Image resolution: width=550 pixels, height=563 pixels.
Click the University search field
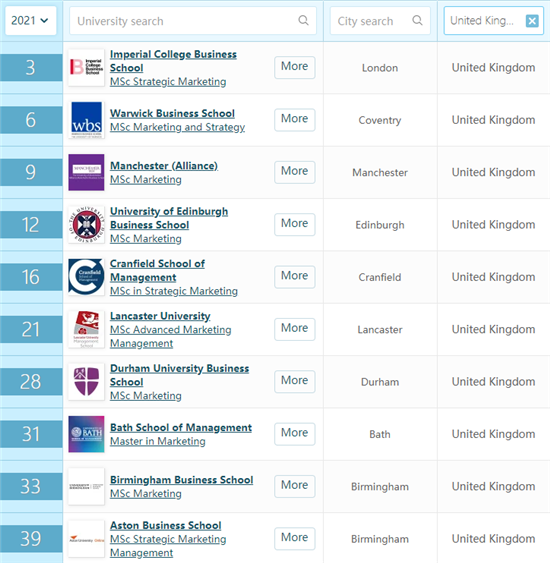pos(193,21)
